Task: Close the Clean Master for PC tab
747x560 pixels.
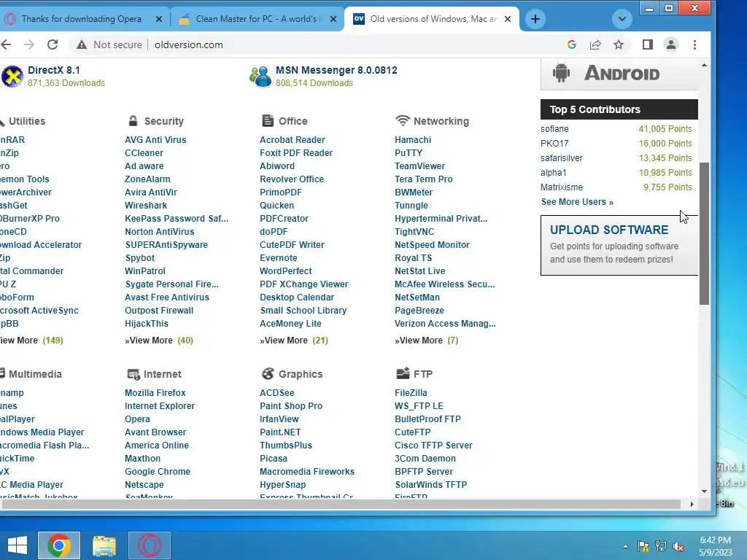Action: tap(333, 19)
